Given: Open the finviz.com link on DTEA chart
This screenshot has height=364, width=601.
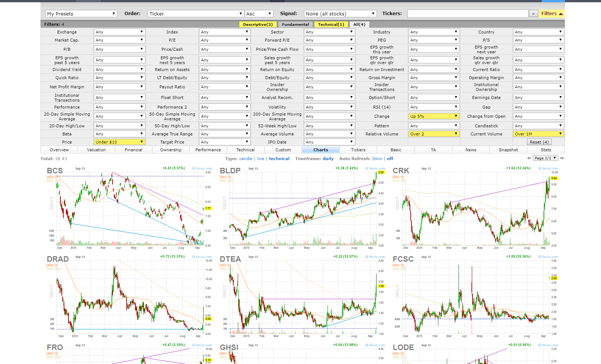Looking at the screenshot, I should pos(375,257).
